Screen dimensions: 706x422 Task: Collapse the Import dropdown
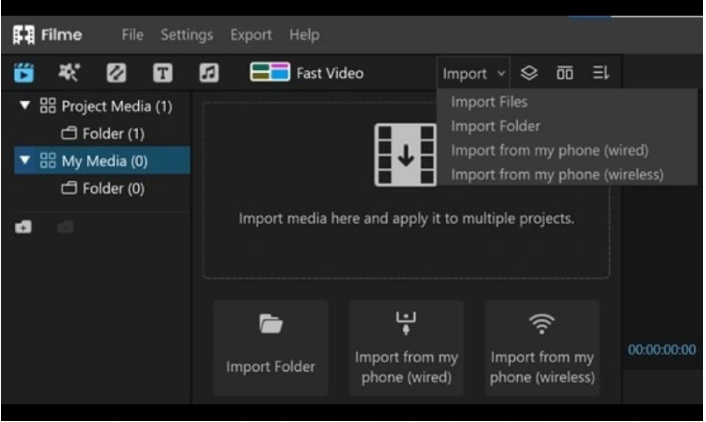[473, 73]
